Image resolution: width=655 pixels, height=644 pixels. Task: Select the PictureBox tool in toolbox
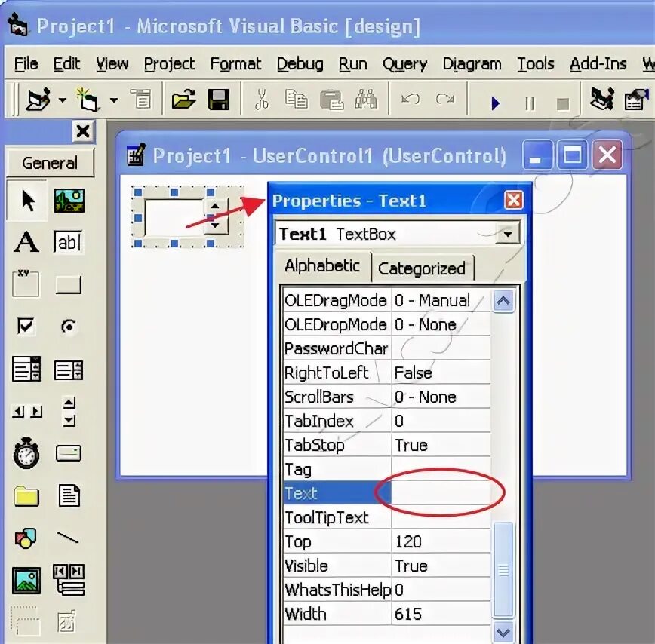(69, 201)
